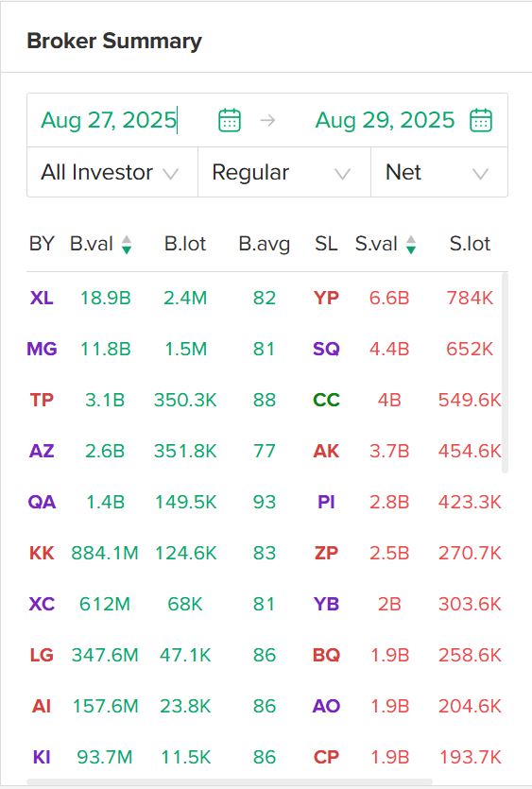Screen dimensions: 532x789
Task: Open the Regular market type dropdown
Action: coord(284,172)
